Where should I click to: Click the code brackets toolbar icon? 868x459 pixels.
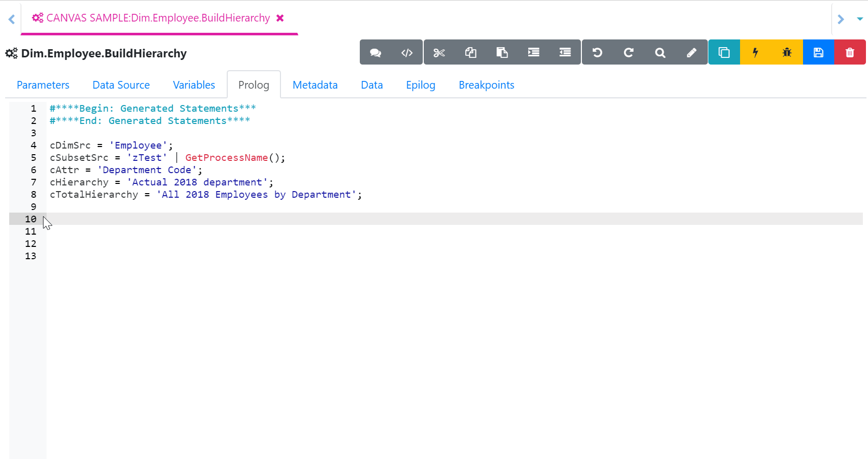407,52
